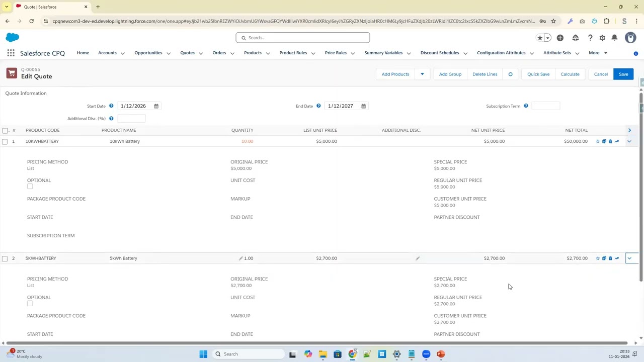Expand the Accounts tab dropdown
This screenshot has width=644, height=362.
(123, 53)
